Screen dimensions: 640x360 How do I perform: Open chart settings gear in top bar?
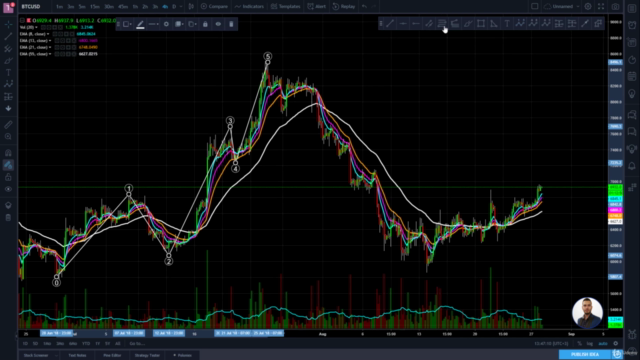(588, 7)
